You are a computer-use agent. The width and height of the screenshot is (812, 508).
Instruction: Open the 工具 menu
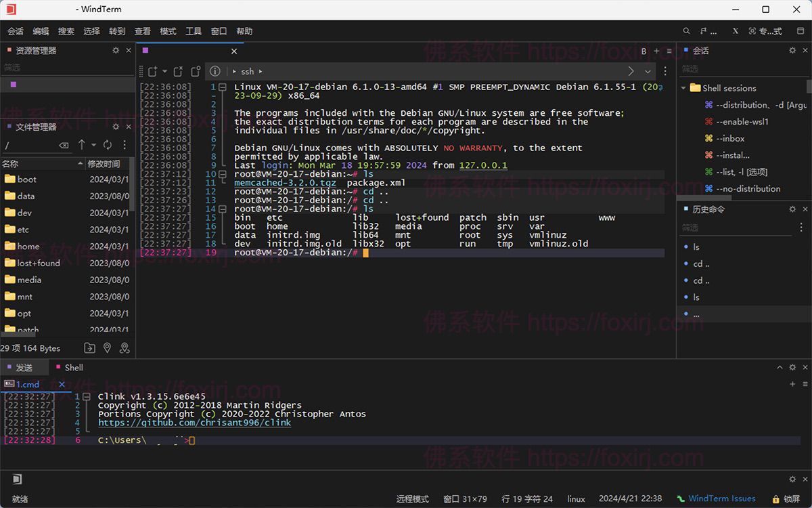coord(194,31)
